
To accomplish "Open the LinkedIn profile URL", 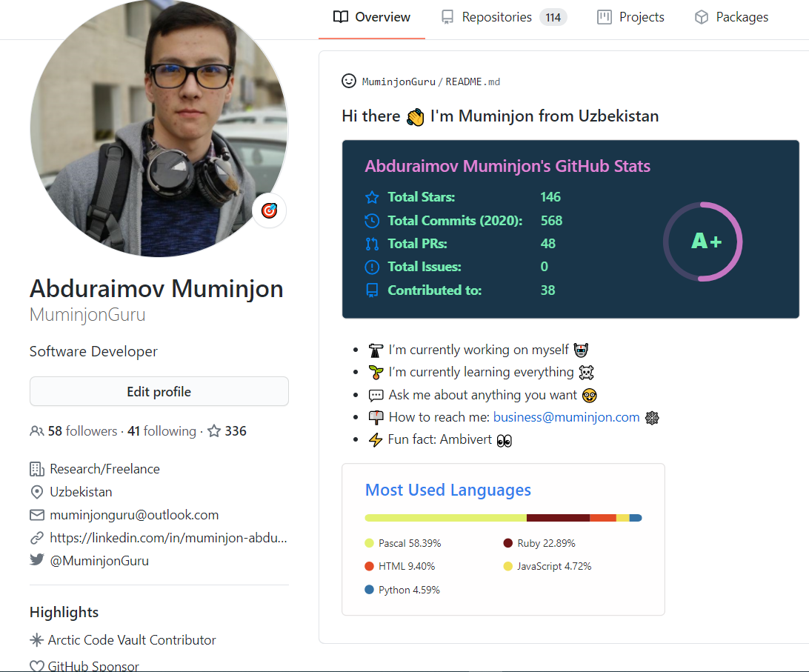I will coord(168,538).
